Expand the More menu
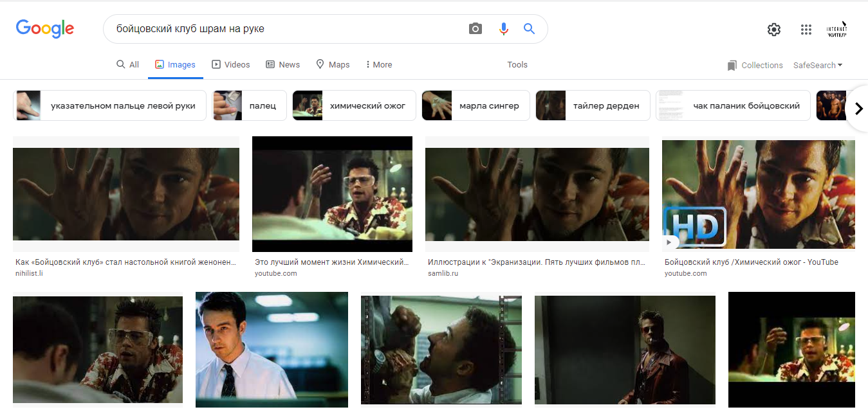The image size is (868, 414). (378, 64)
